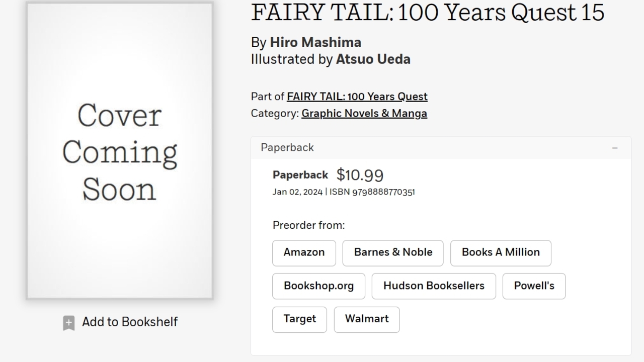Preorder from Amazon
The height and width of the screenshot is (362, 644).
(x=304, y=252)
